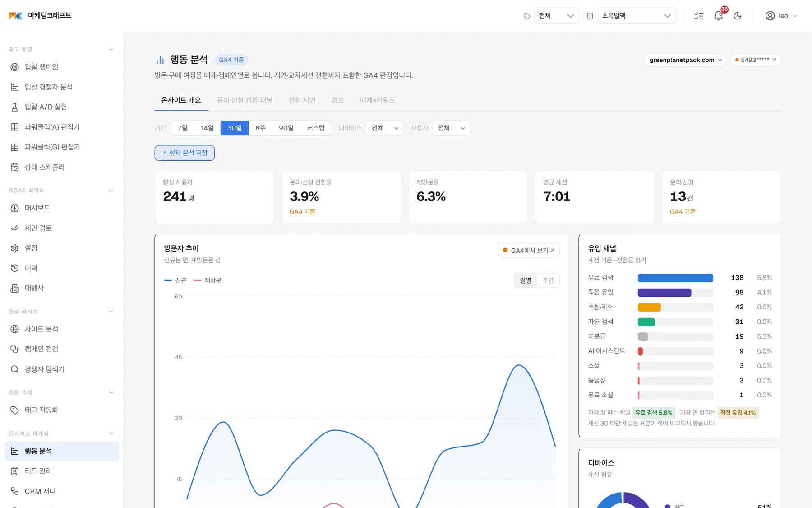
Task: Click 현재 분석 저장 button
Action: (185, 153)
